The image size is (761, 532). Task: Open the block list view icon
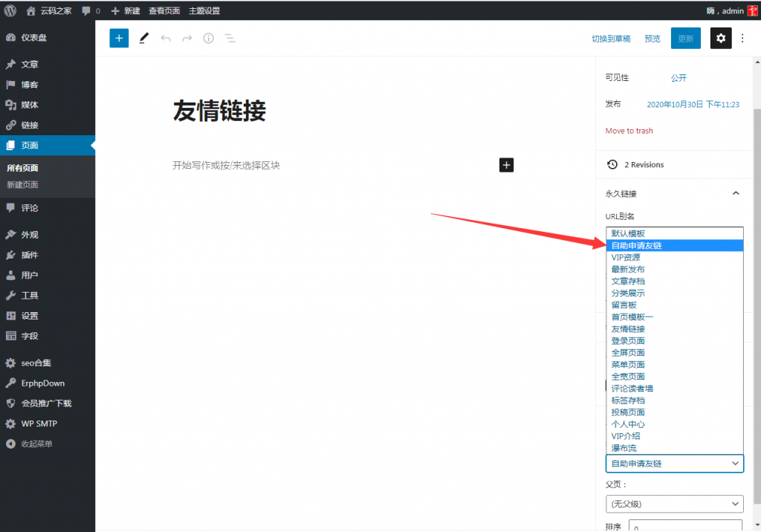click(x=230, y=39)
